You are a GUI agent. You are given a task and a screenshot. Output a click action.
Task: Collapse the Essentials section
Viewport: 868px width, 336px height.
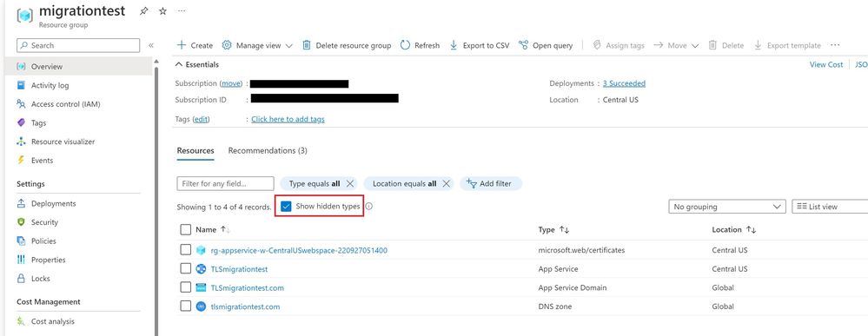tap(179, 65)
